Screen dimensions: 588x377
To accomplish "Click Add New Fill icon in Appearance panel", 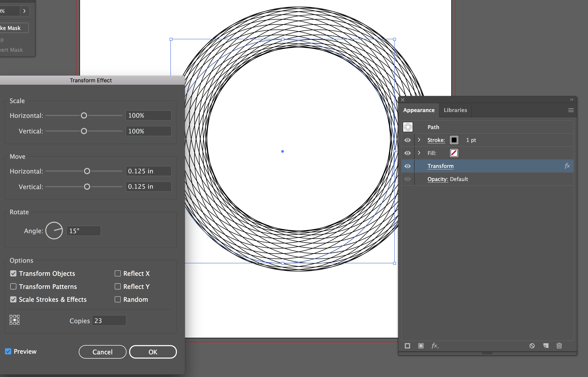I will click(x=421, y=346).
